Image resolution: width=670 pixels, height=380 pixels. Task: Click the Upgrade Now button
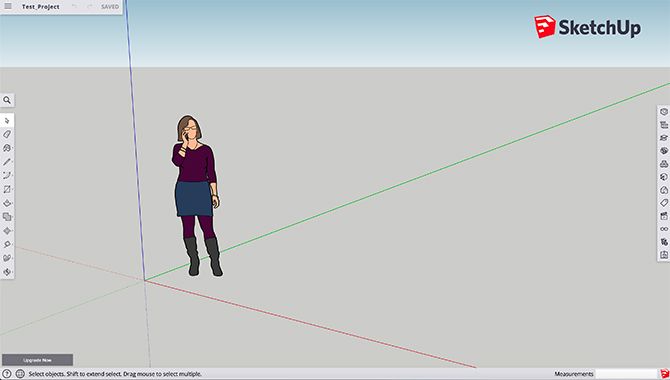pos(37,360)
